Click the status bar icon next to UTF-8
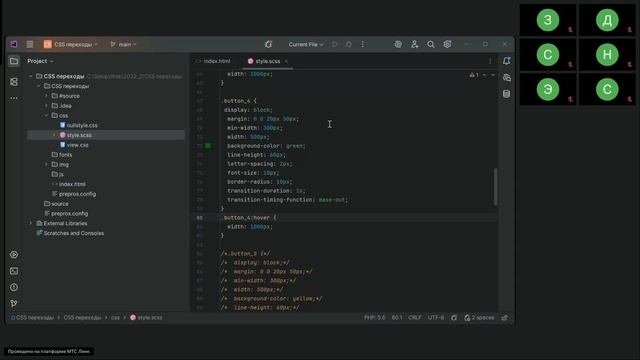This screenshot has height=360, width=640. (x=454, y=318)
